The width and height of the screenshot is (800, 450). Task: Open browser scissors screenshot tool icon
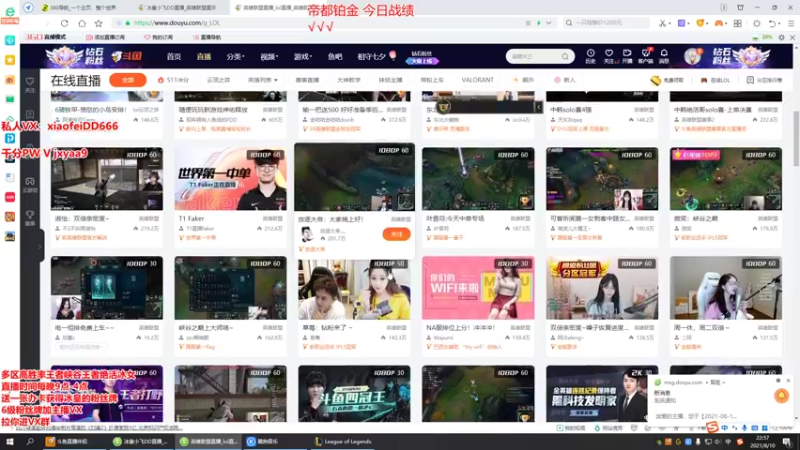click(x=662, y=23)
